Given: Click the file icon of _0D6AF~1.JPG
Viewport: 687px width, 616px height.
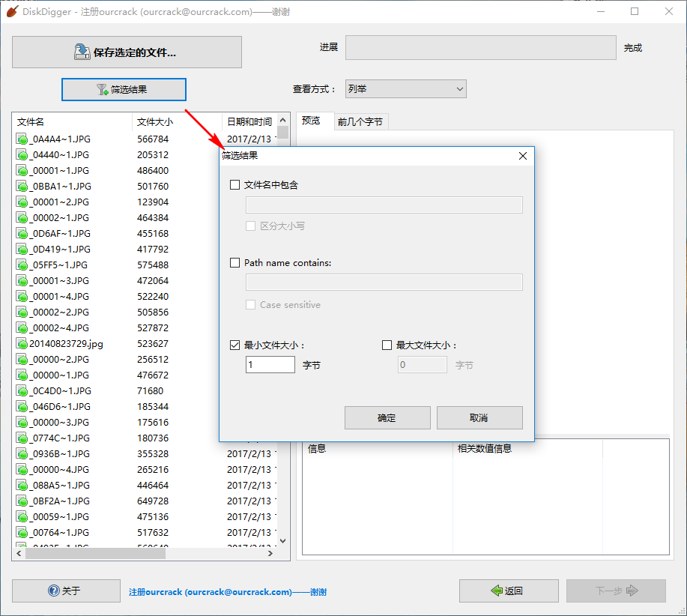Looking at the screenshot, I should [22, 234].
